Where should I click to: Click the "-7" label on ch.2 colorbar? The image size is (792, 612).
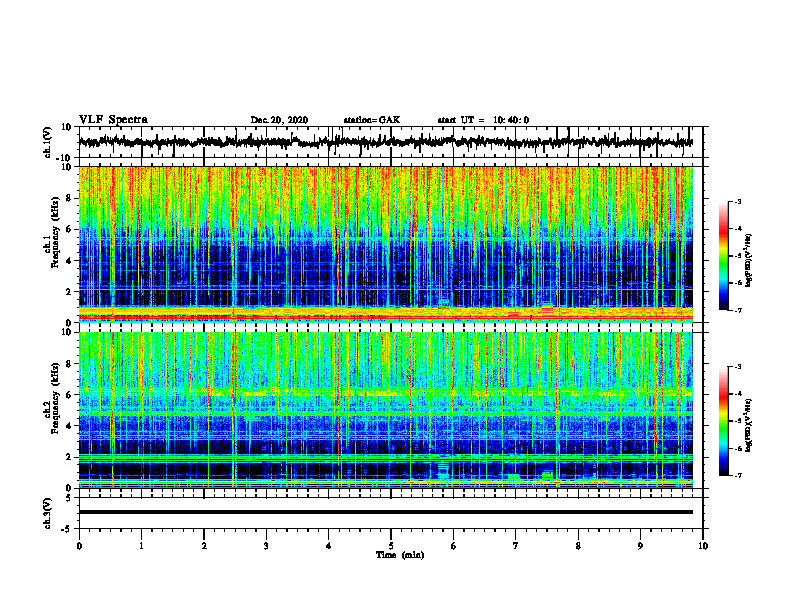coord(737,475)
